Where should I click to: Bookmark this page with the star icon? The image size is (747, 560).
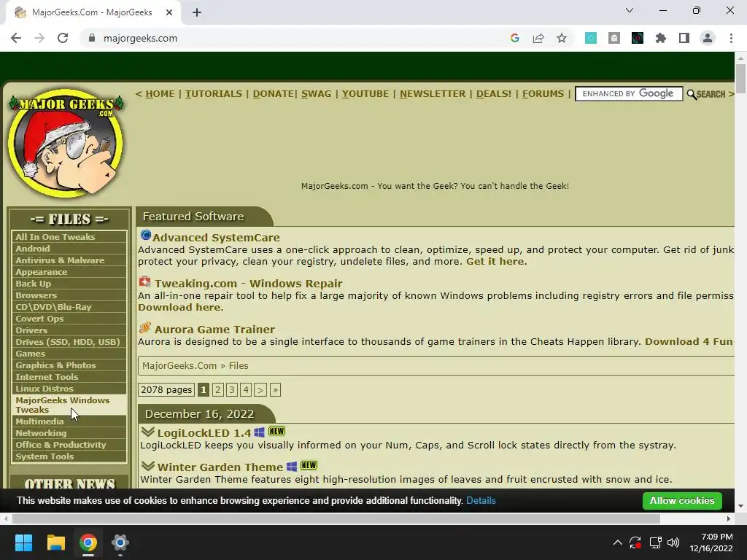click(562, 38)
